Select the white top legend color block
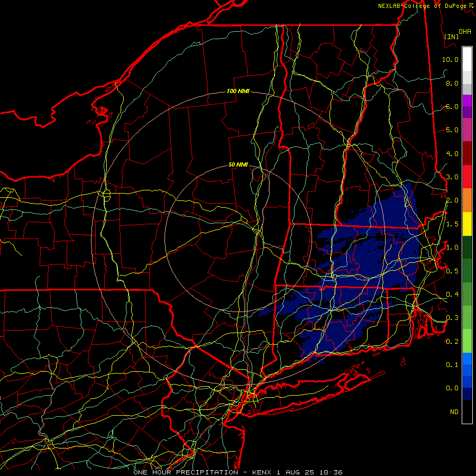Viewport: 476px width, 476px height. 467,59
